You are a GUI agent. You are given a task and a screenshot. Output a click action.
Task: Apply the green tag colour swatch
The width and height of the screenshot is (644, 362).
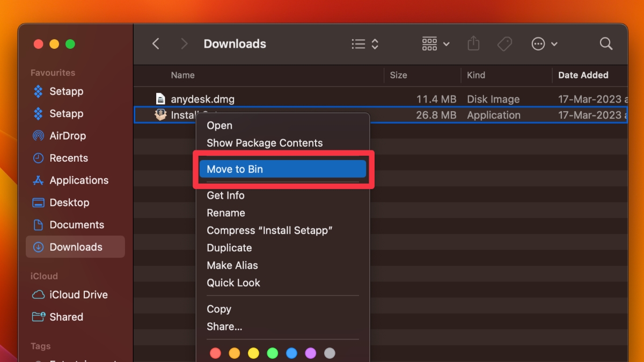272,353
